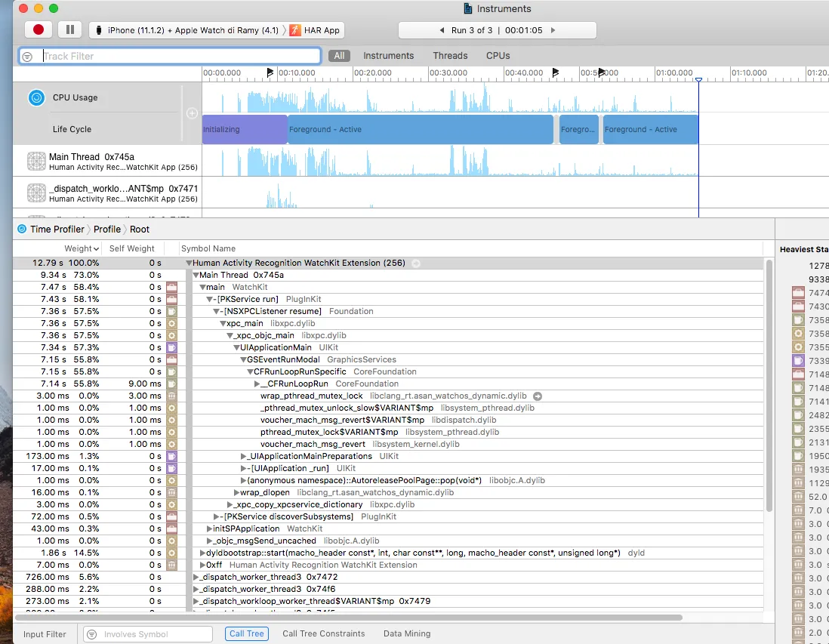The image size is (829, 644).
Task: Open the Input Filter options
Action: click(45, 634)
